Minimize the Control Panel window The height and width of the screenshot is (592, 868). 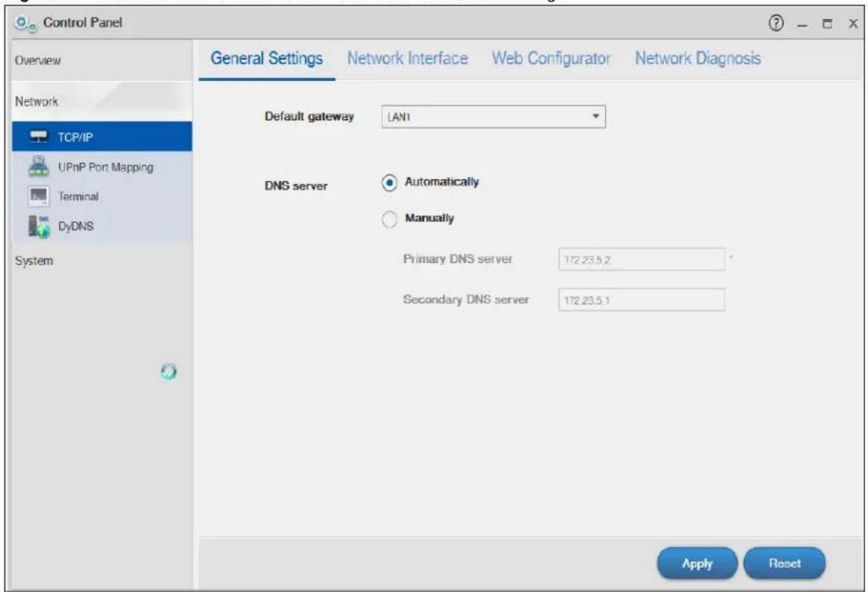click(803, 24)
